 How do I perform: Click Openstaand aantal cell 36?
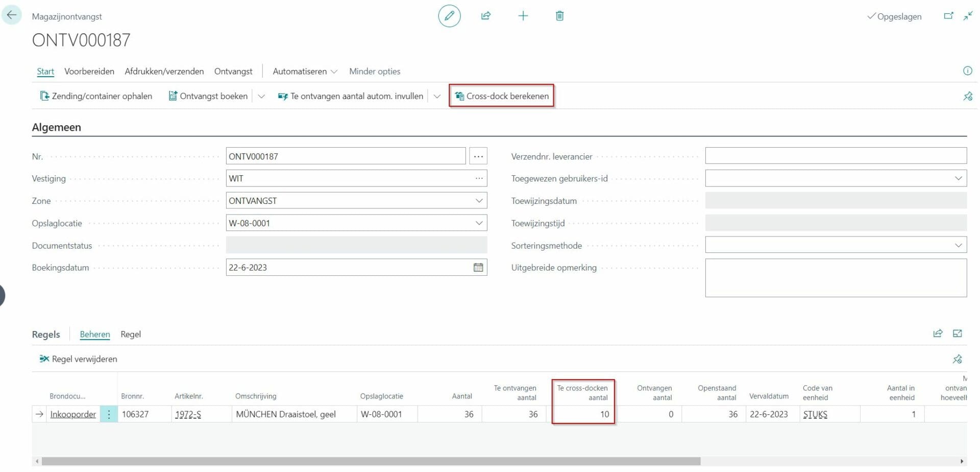[x=713, y=414]
